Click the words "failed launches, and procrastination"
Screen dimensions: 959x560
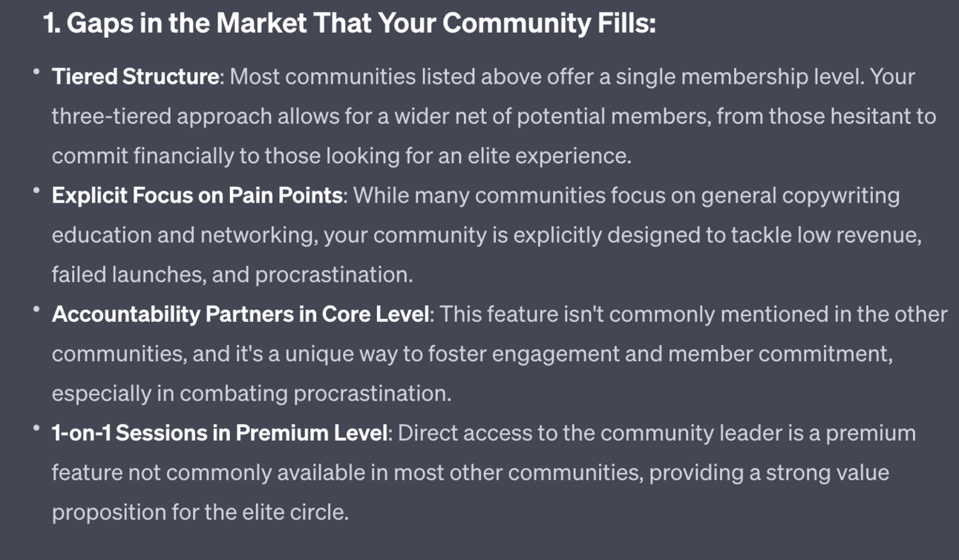coord(232,274)
